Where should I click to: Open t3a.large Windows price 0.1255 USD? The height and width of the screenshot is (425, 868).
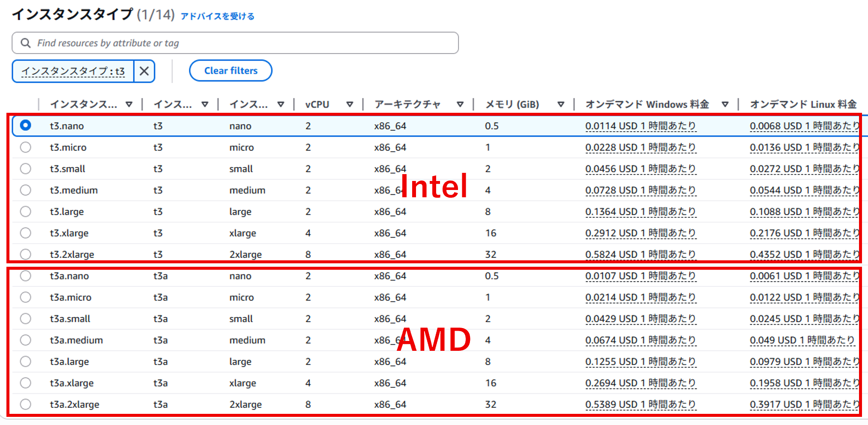click(x=641, y=362)
